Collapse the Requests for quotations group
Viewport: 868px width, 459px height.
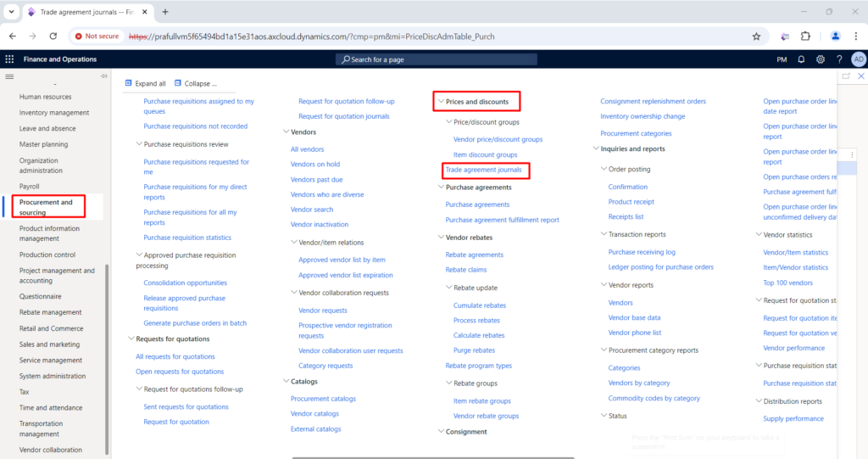click(131, 339)
